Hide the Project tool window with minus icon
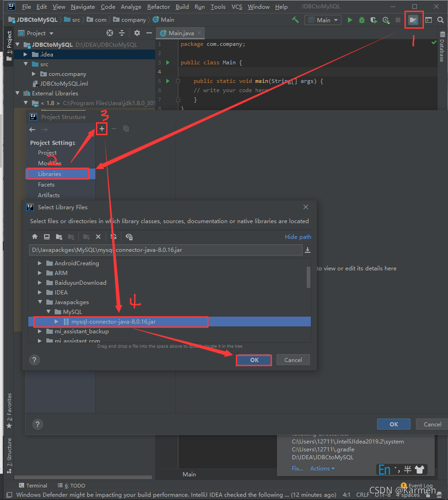The height and width of the screenshot is (500, 448). tap(149, 33)
